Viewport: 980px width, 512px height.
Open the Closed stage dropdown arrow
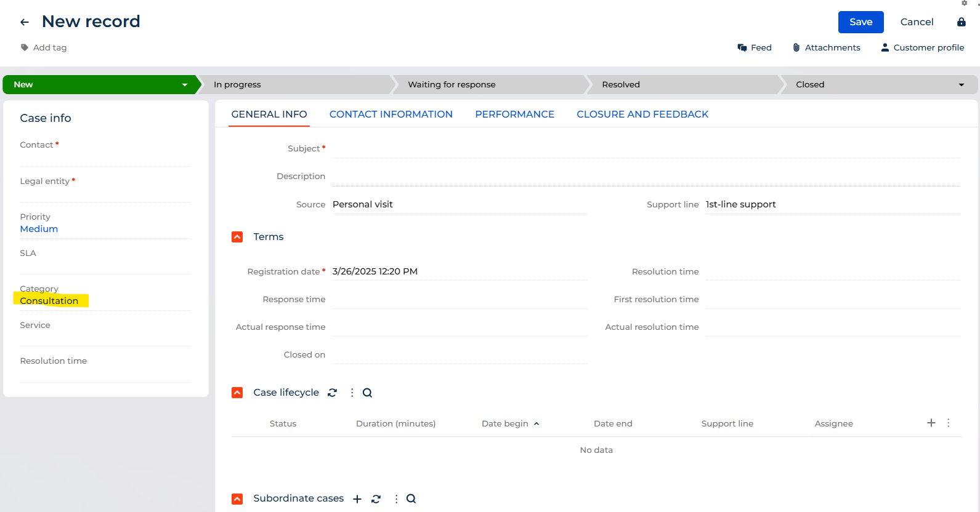(962, 85)
